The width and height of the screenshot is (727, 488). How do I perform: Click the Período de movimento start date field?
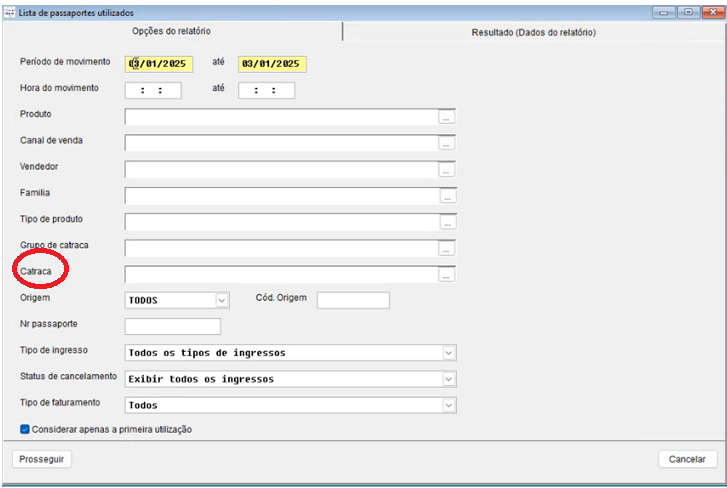pyautogui.click(x=159, y=64)
